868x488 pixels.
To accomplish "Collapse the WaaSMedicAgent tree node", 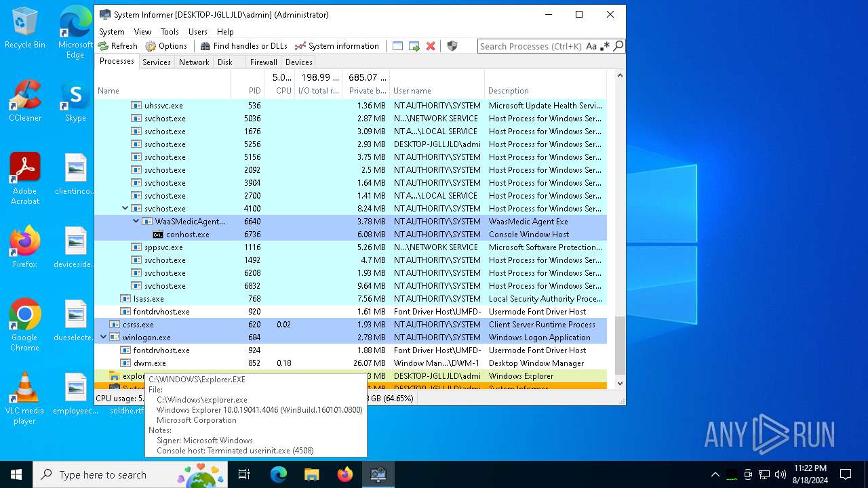I will point(136,222).
